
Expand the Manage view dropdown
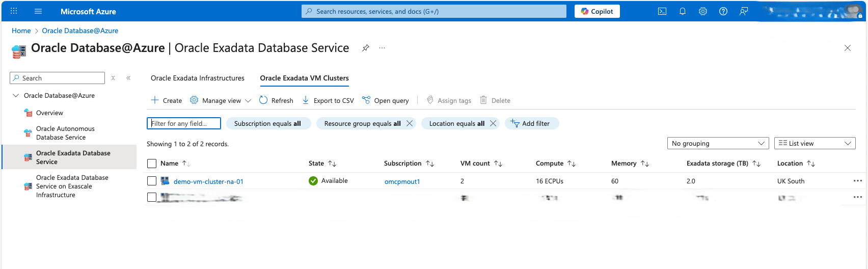click(221, 100)
